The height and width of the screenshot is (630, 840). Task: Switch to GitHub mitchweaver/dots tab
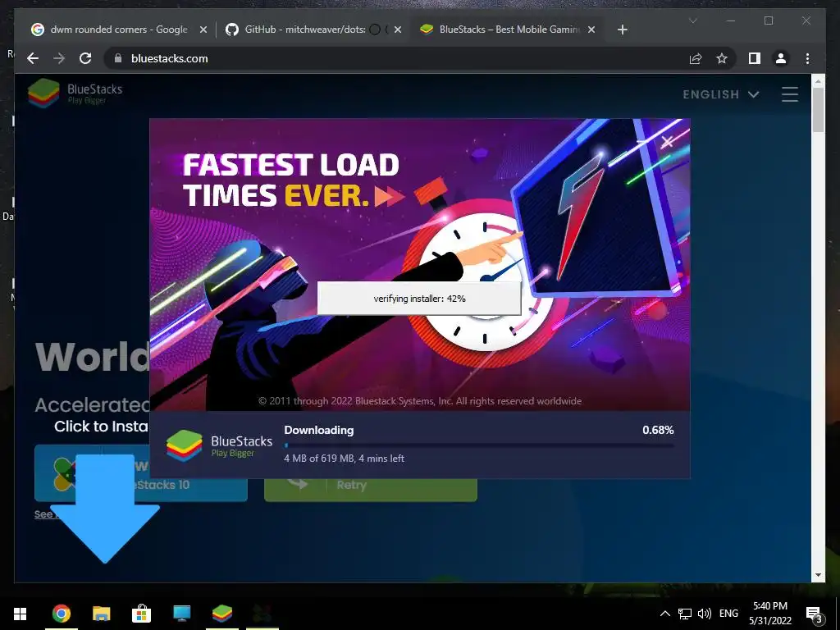click(x=313, y=30)
